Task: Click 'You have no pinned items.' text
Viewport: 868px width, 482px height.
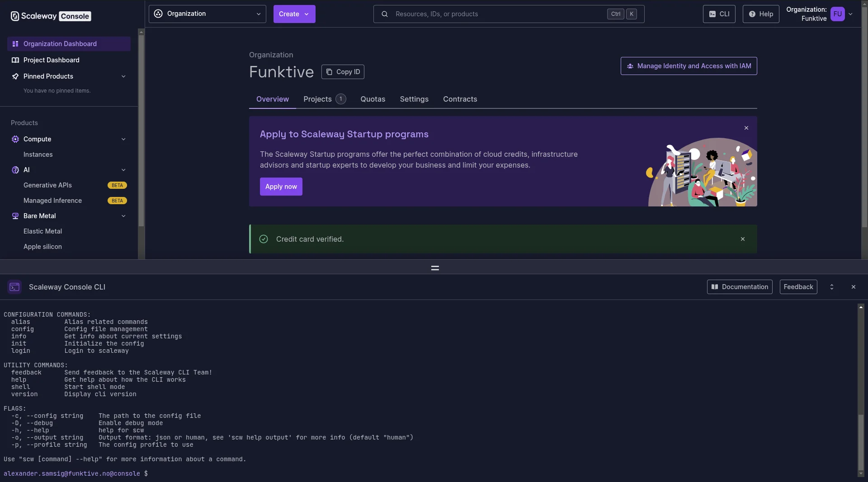Action: (57, 91)
